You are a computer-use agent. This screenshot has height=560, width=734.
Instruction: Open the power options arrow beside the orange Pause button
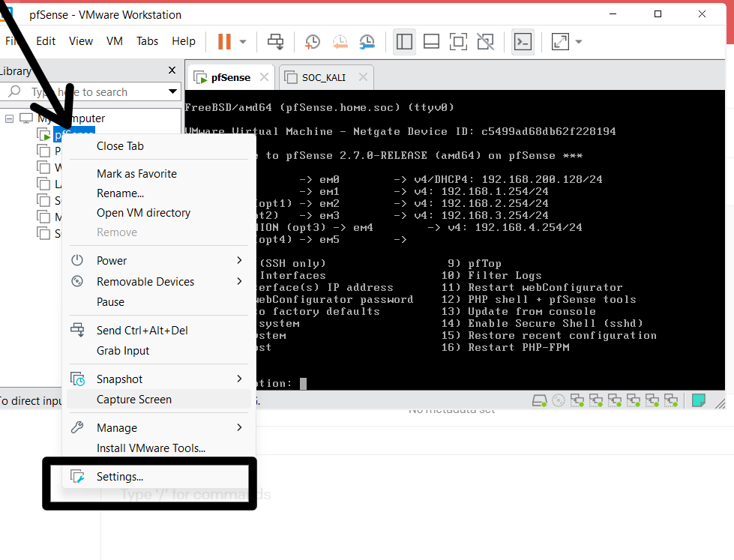[x=242, y=42]
